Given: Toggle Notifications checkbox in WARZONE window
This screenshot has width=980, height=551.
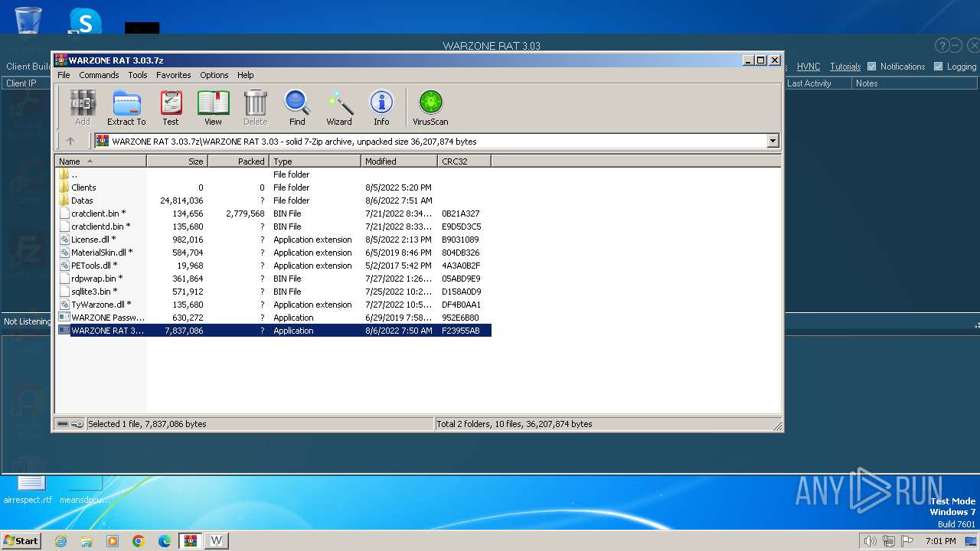Looking at the screenshot, I should click(x=871, y=67).
